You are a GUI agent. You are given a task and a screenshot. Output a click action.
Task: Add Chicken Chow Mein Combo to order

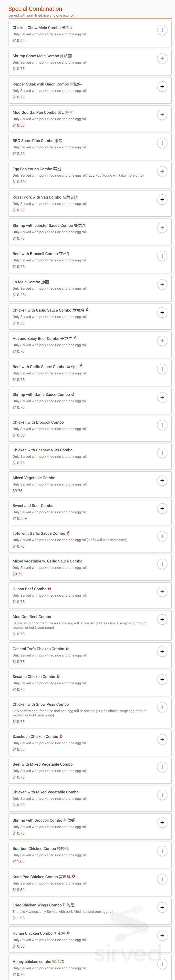[x=162, y=30]
